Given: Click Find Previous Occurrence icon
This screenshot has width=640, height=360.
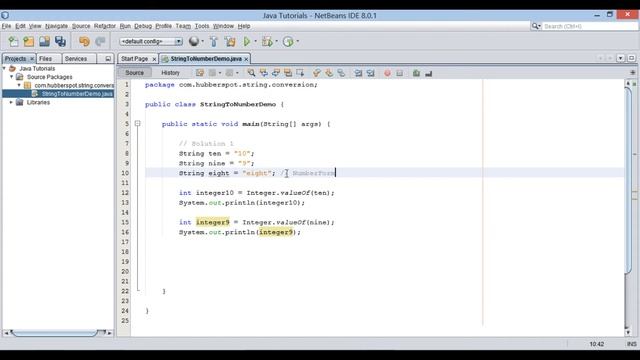Looking at the screenshot, I should pyautogui.click(x=264, y=73).
